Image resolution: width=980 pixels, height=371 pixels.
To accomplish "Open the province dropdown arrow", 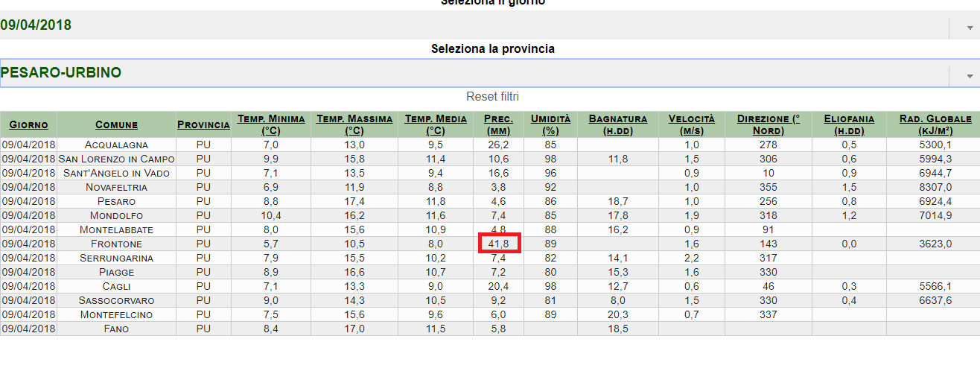I will point(970,76).
